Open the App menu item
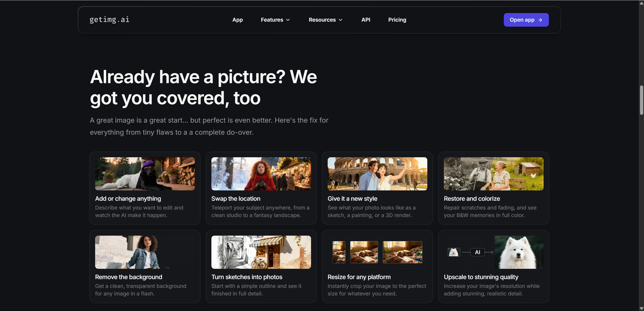The height and width of the screenshot is (311, 644). pos(237,20)
